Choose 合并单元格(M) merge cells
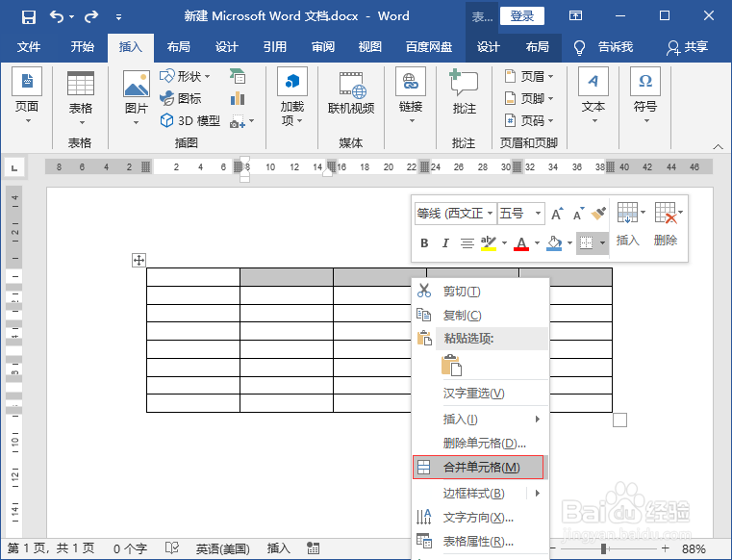The width and height of the screenshot is (732, 560). click(478, 467)
